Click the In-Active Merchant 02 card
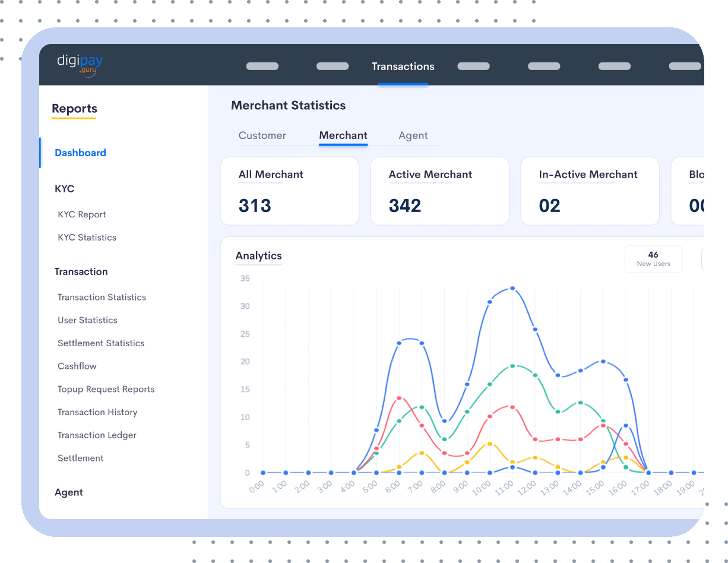 [x=590, y=191]
